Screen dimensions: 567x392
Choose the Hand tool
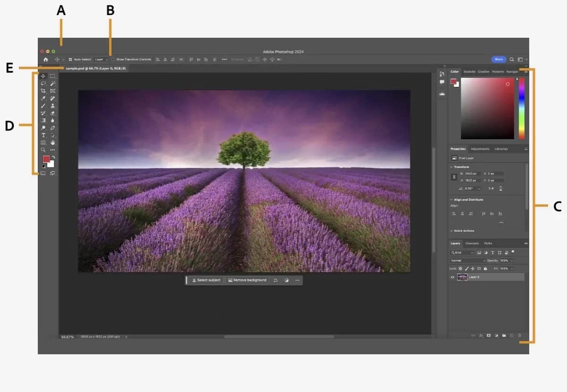tap(53, 142)
